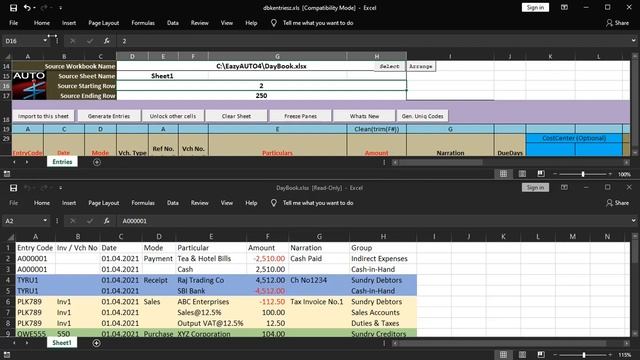
Task: Click zoom in plus in top window
Action: click(610, 174)
